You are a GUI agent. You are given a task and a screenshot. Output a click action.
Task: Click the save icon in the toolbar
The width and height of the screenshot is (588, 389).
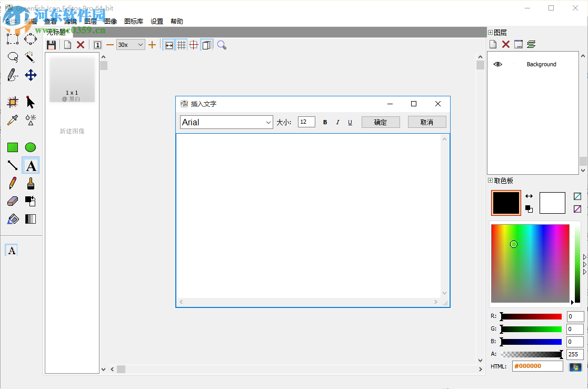coord(51,45)
